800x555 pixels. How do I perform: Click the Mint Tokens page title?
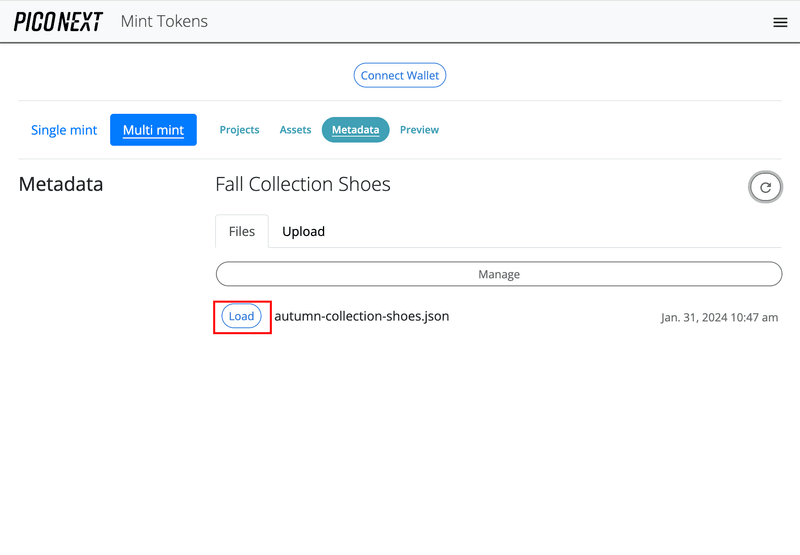164,21
